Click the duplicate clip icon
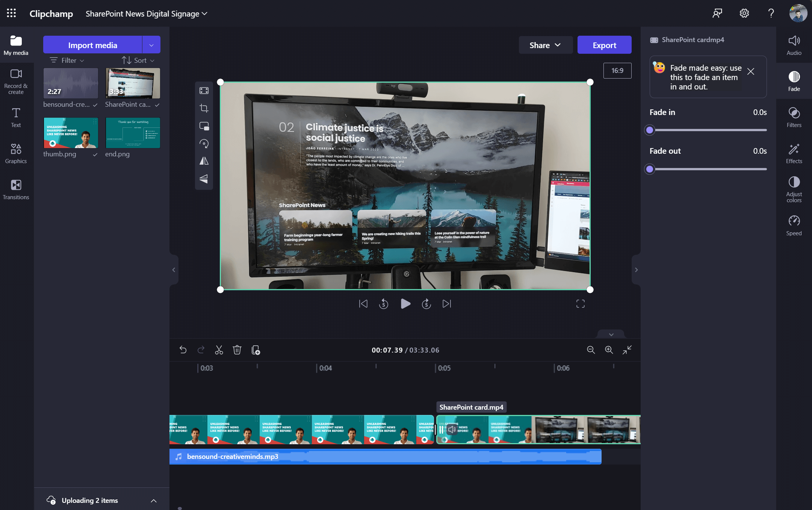The image size is (812, 510). (256, 350)
